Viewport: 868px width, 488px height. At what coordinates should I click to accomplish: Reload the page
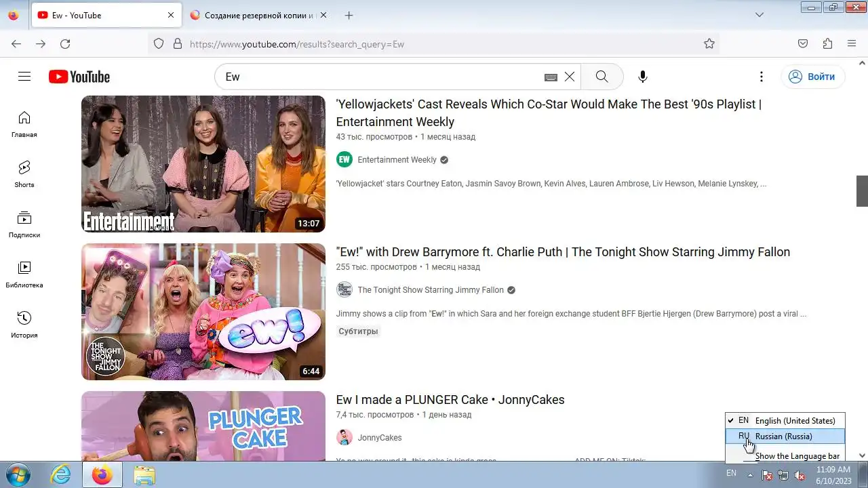pyautogui.click(x=65, y=44)
